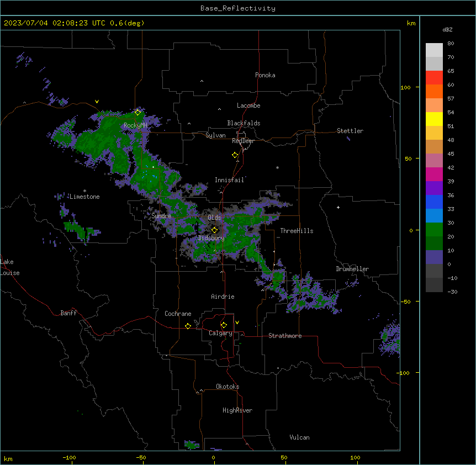Viewport: 476px width, 465px height.
Task: Click the slate purple 10–0 dBZ swatch
Action: click(434, 257)
